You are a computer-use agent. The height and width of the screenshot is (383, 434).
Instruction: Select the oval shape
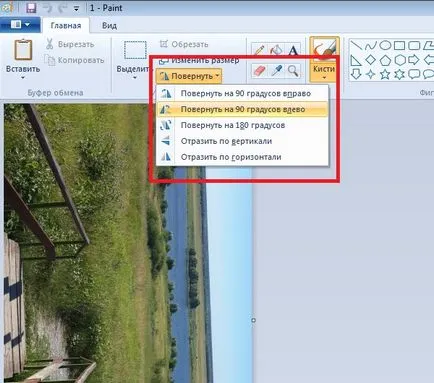coord(385,45)
